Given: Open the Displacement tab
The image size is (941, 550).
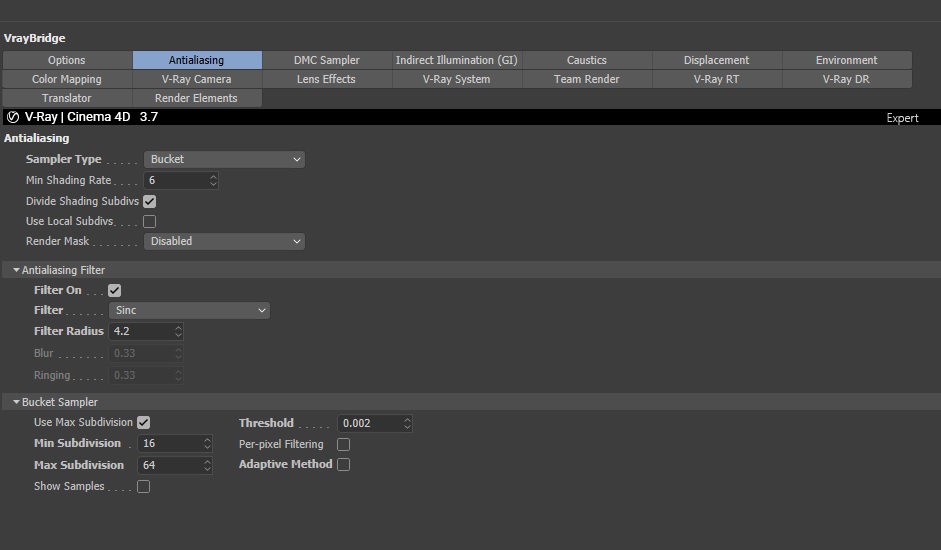Looking at the screenshot, I should point(716,60).
